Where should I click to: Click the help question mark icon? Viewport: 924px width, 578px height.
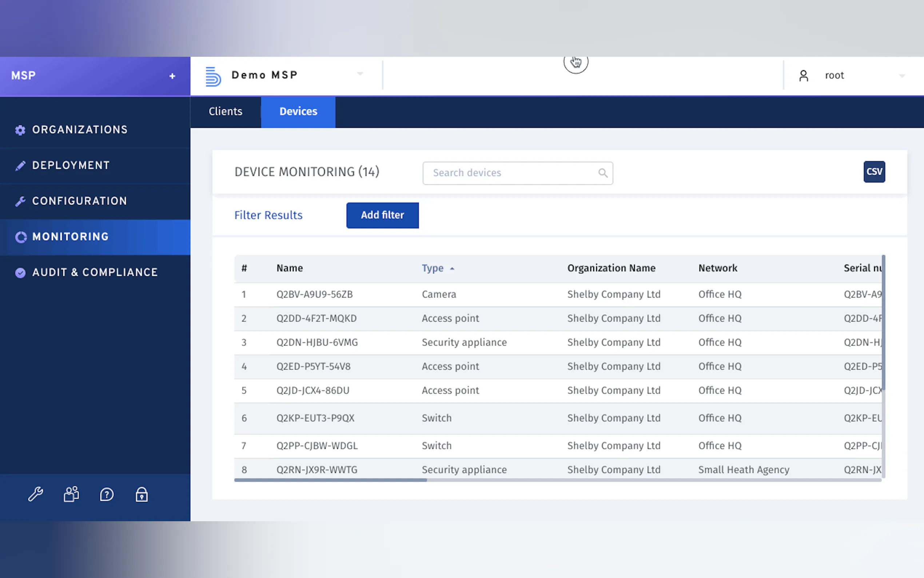107,494
